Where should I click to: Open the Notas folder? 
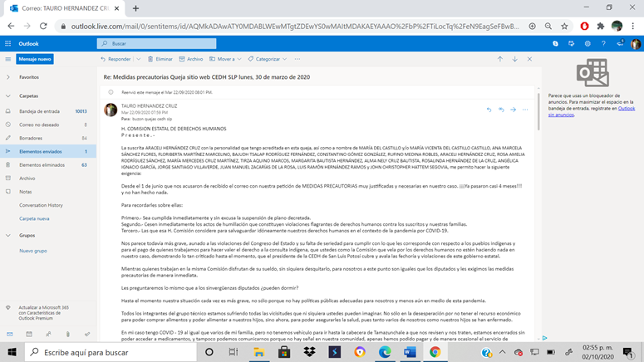48,192
